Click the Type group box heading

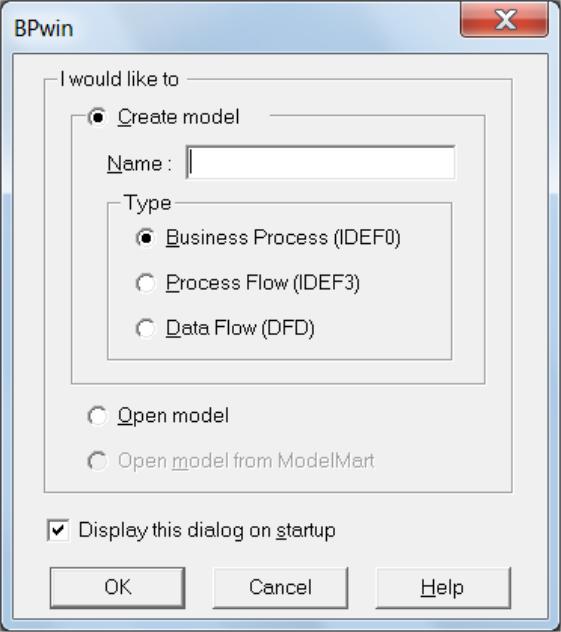point(148,203)
